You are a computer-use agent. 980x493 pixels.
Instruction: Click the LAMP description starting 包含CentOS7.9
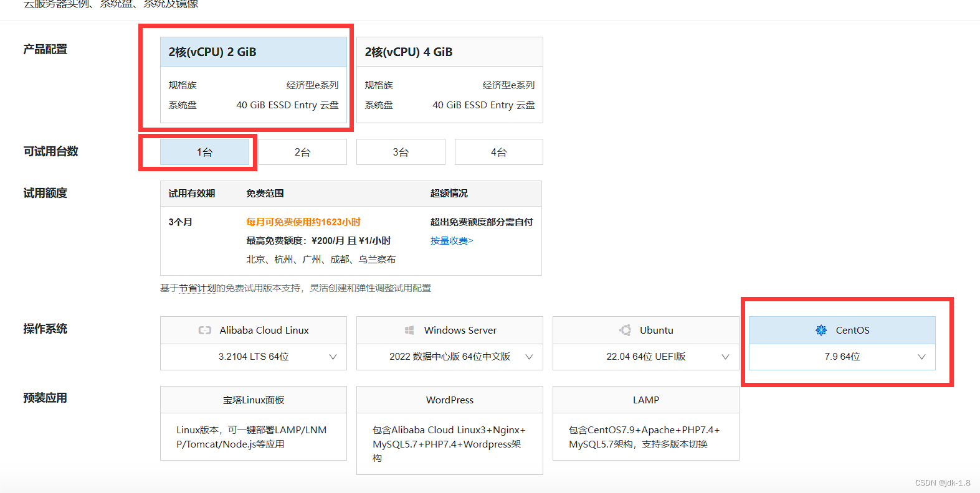(644, 437)
